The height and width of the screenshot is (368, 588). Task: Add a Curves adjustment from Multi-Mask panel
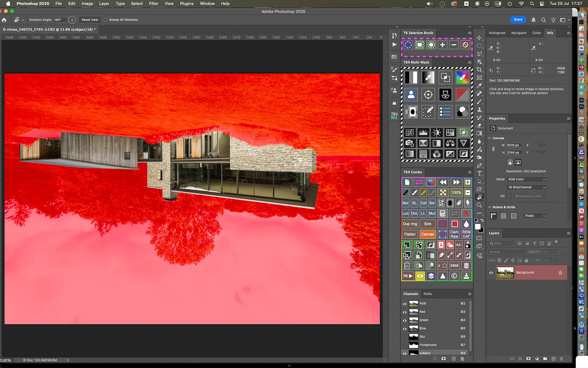click(410, 133)
